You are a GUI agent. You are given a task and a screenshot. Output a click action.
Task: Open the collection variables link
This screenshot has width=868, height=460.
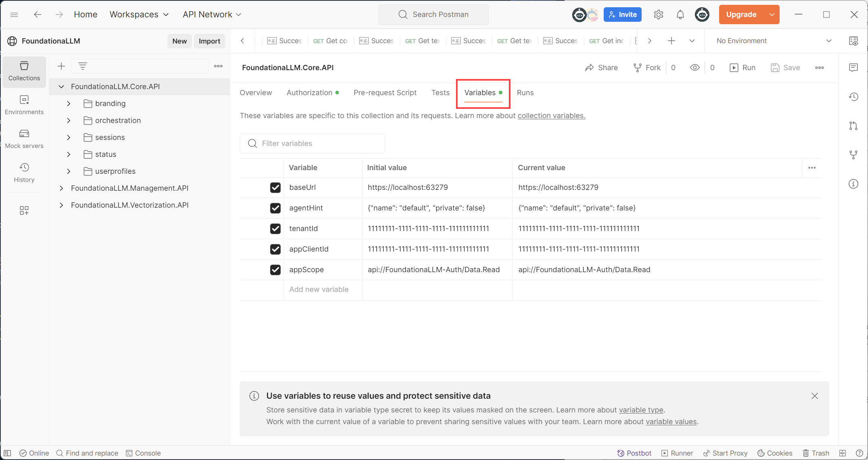[551, 116]
